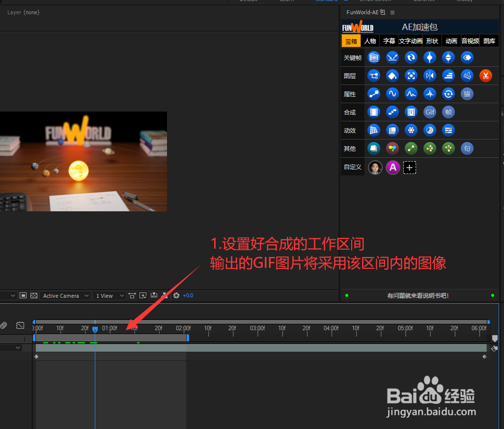Click the dashed plus button to add custom tool
Image resolution: width=504 pixels, height=429 pixels.
point(410,168)
